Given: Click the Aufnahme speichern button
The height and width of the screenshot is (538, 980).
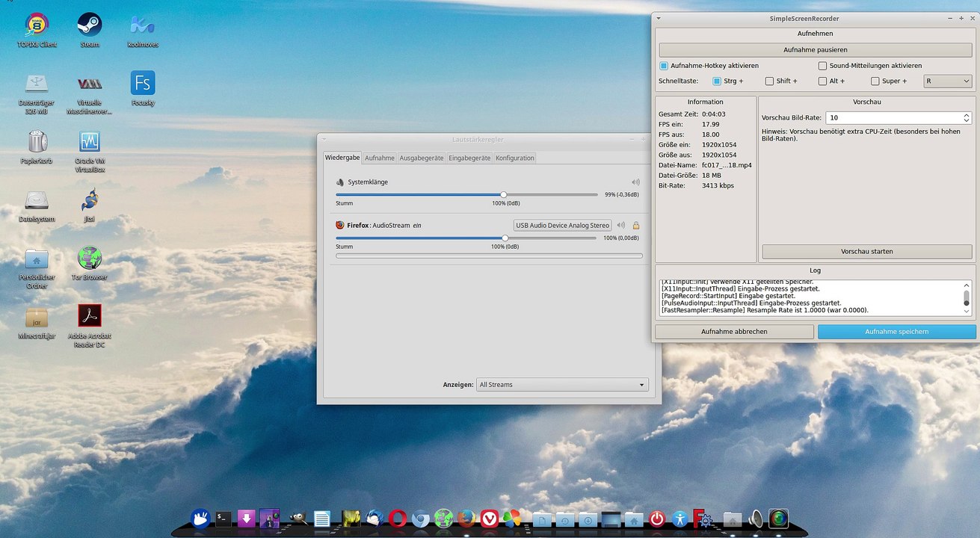Looking at the screenshot, I should coord(897,331).
